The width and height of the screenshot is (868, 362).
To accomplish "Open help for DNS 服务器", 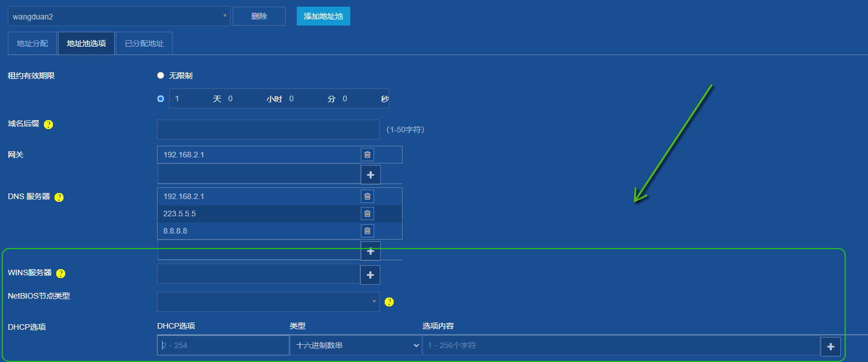I will click(59, 197).
